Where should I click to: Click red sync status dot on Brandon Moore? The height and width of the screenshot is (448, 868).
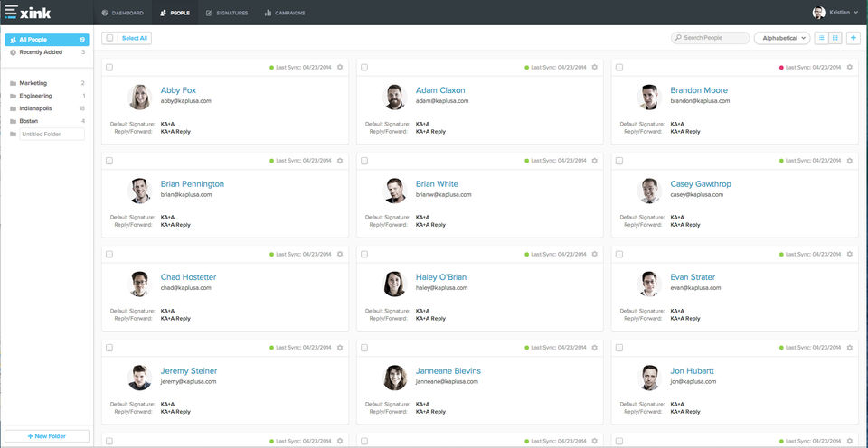(x=781, y=68)
